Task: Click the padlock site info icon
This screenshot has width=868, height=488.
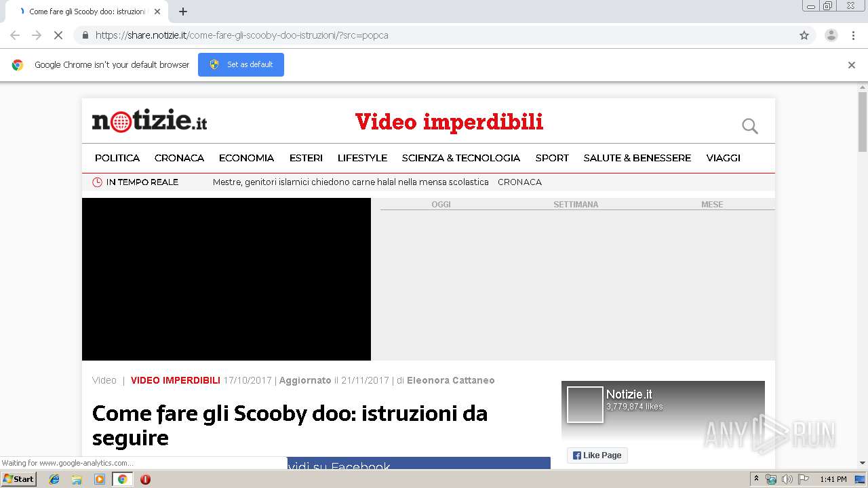Action: click(x=85, y=35)
